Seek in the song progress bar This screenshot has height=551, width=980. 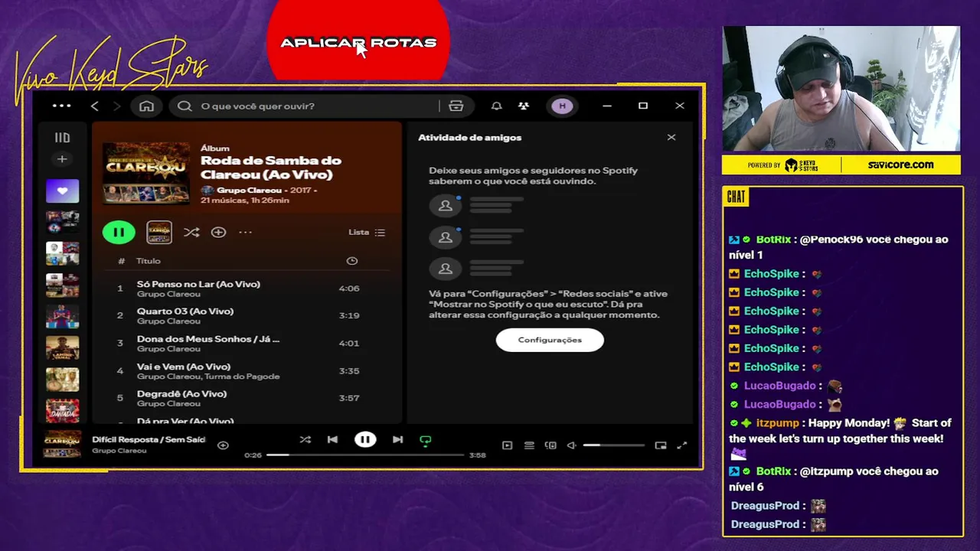[x=365, y=455]
